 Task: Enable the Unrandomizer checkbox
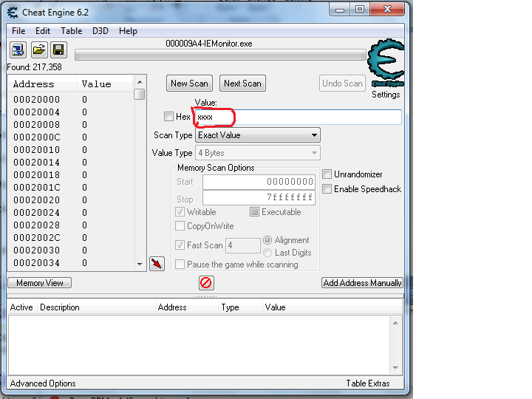pos(327,174)
